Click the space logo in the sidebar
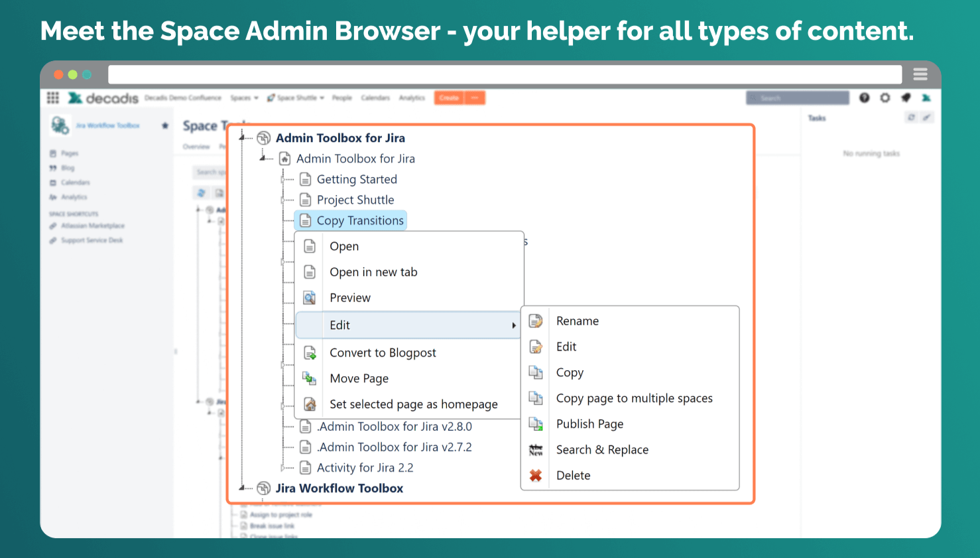Viewport: 980px width, 558px height. tap(60, 125)
